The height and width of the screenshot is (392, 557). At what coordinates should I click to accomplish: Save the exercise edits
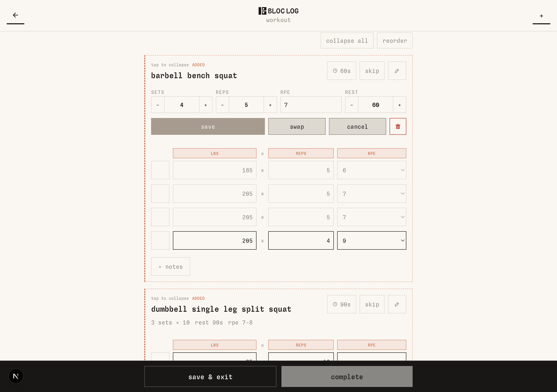tap(208, 126)
